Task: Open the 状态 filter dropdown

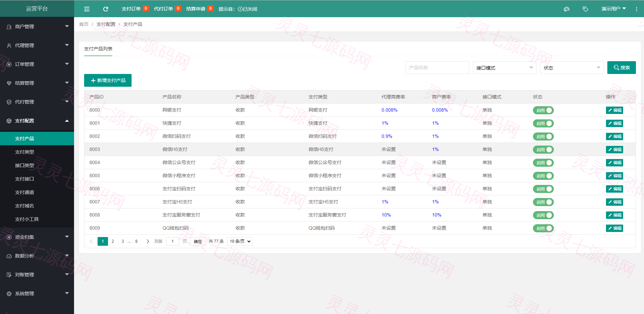Action: [572, 68]
